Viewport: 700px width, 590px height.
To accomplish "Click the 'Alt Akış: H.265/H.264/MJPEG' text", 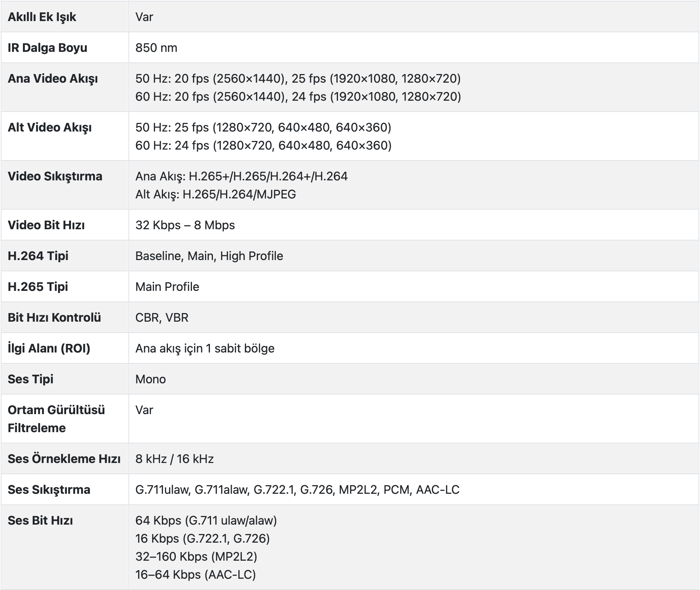I will click(x=216, y=194).
